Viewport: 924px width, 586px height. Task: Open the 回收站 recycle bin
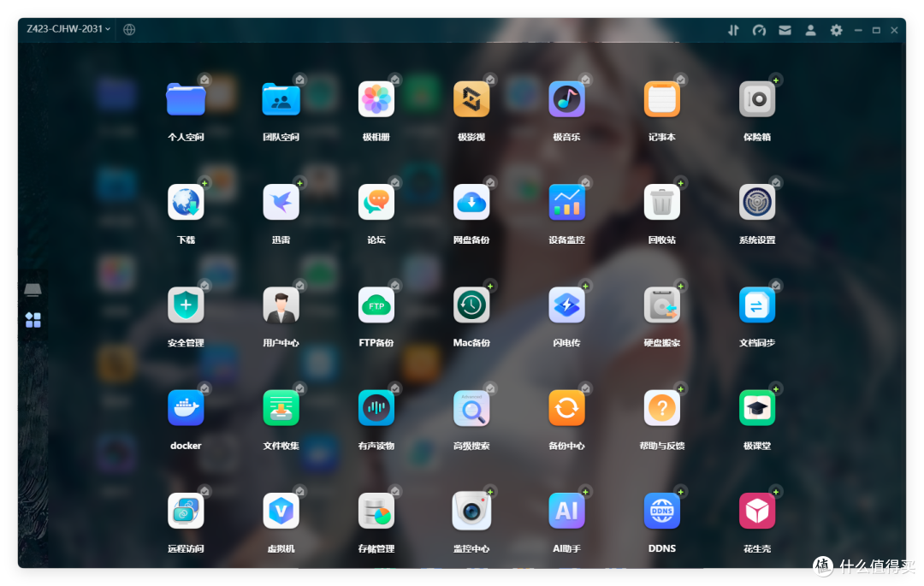661,202
